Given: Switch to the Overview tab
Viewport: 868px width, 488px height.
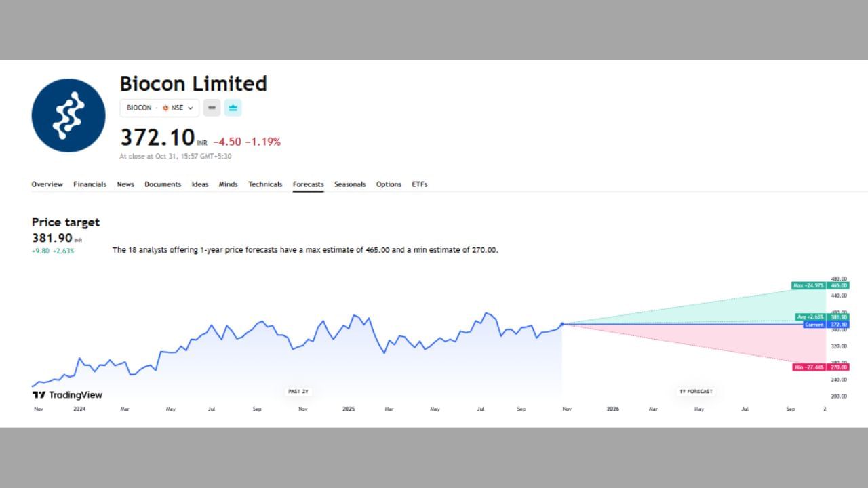Looking at the screenshot, I should pos(47,184).
